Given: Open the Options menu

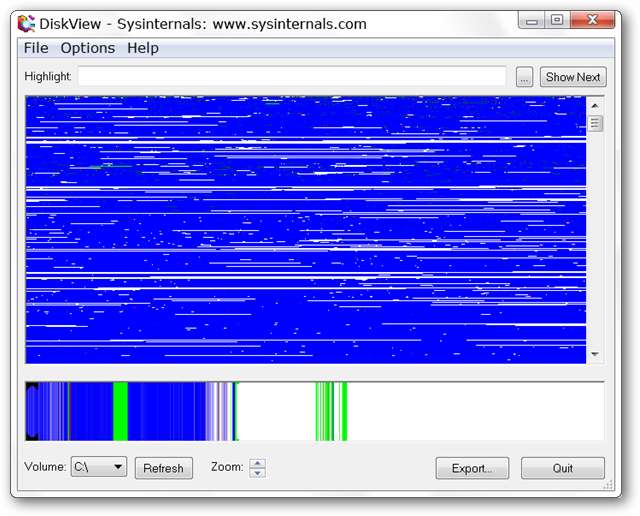Looking at the screenshot, I should click(x=88, y=48).
